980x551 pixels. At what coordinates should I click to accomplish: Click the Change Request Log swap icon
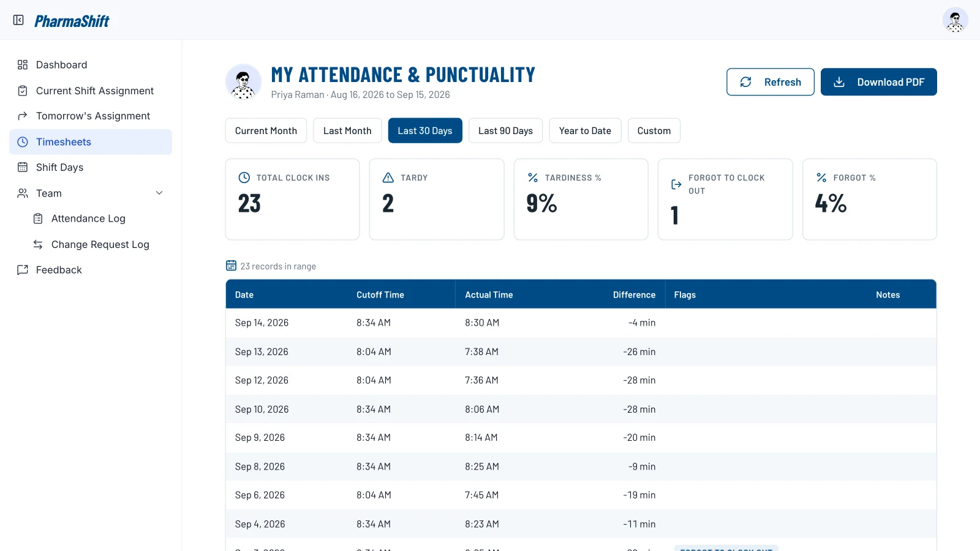[x=38, y=244]
